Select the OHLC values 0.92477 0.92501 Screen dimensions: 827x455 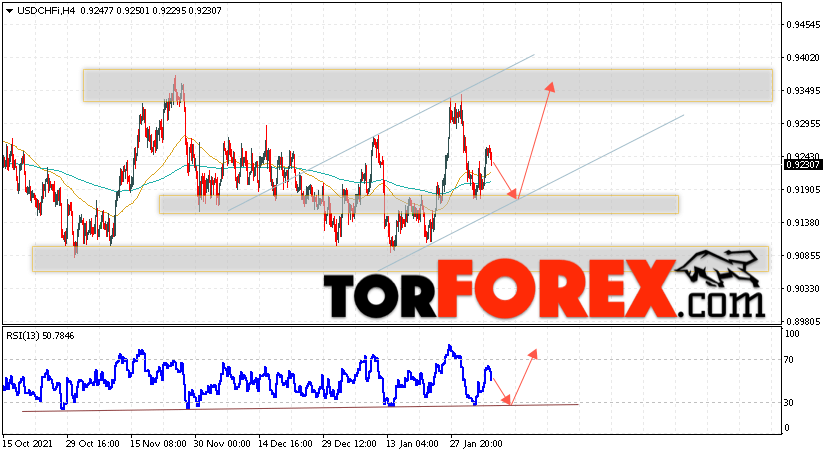pos(115,11)
